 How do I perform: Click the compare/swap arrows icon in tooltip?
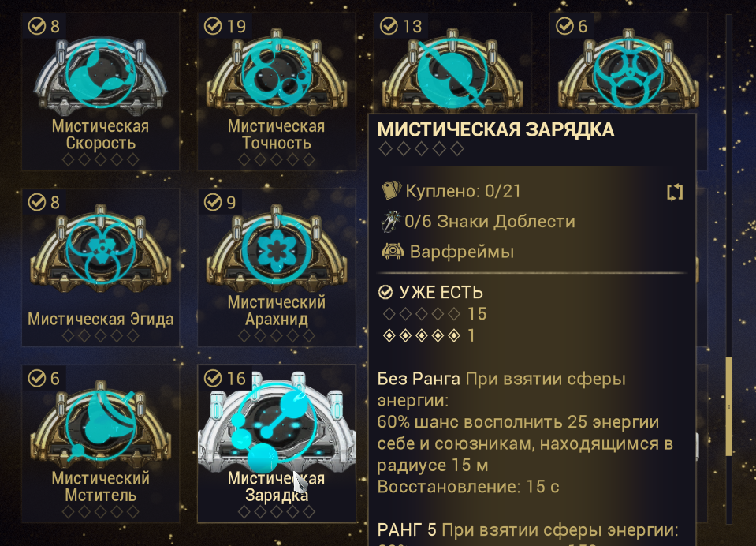pyautogui.click(x=675, y=193)
